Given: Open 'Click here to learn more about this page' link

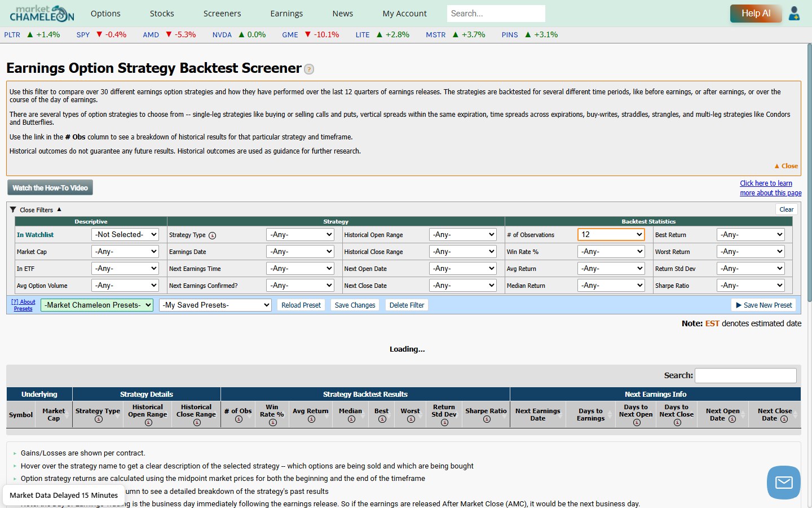Looking at the screenshot, I should 770,188.
